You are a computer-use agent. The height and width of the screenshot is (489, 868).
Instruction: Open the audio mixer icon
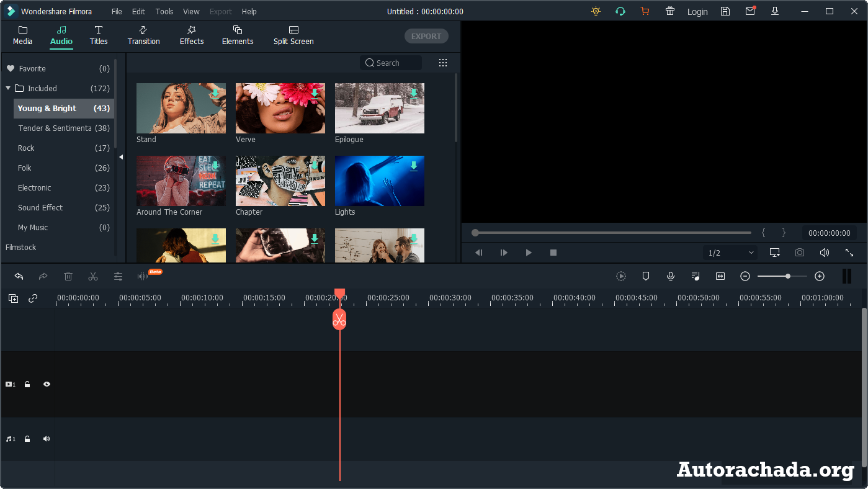(696, 276)
